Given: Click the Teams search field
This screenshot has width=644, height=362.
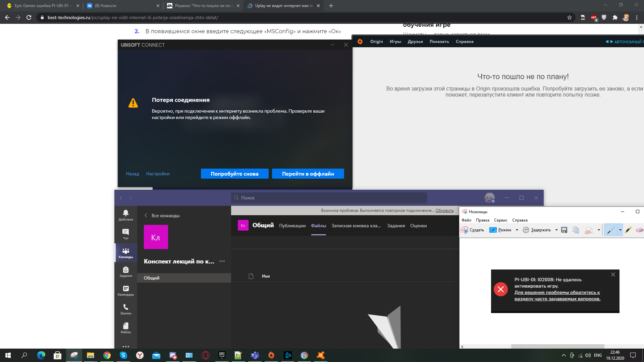Looking at the screenshot, I should [x=329, y=198].
